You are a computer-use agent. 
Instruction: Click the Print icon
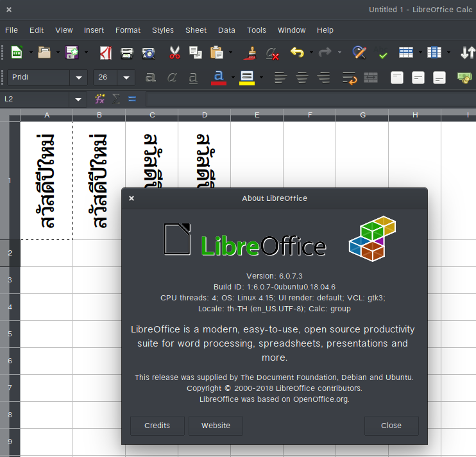coord(126,53)
